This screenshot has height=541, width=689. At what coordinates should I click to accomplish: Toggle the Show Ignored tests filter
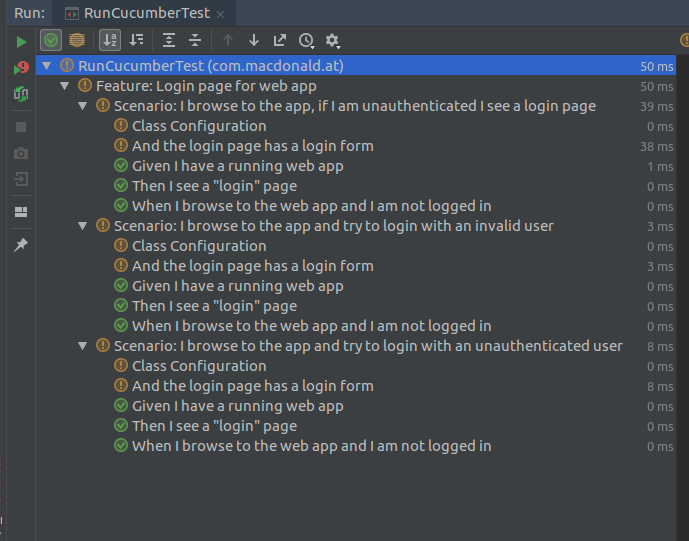(x=76, y=41)
